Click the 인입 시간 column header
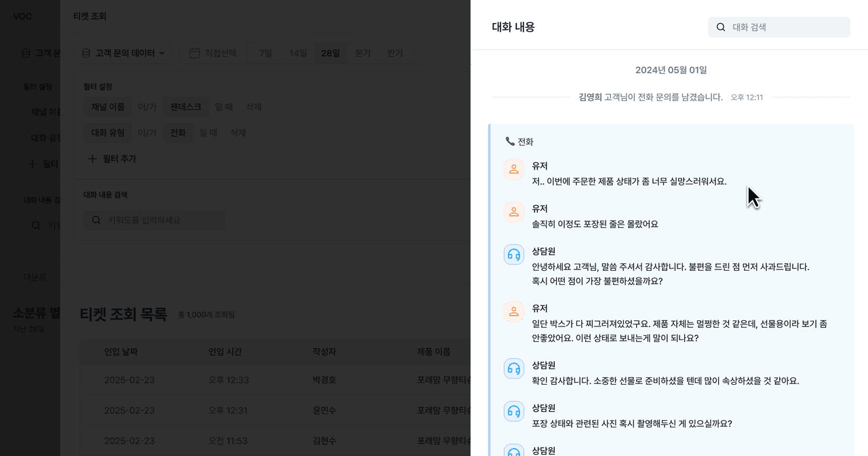This screenshot has height=456, width=868. point(225,351)
